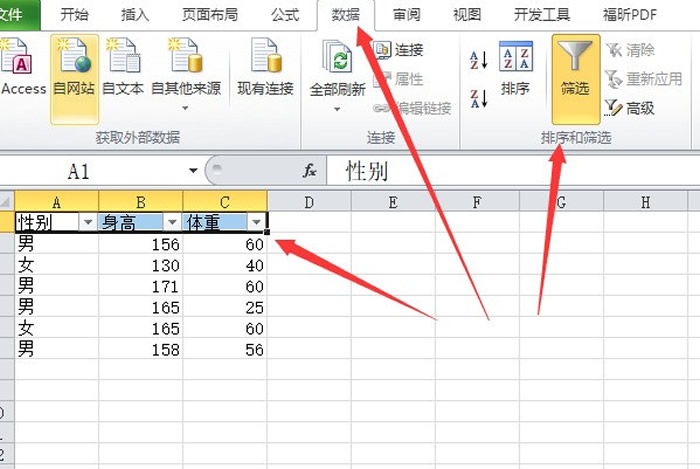Select column H header
700x469 pixels.
pyautogui.click(x=646, y=202)
